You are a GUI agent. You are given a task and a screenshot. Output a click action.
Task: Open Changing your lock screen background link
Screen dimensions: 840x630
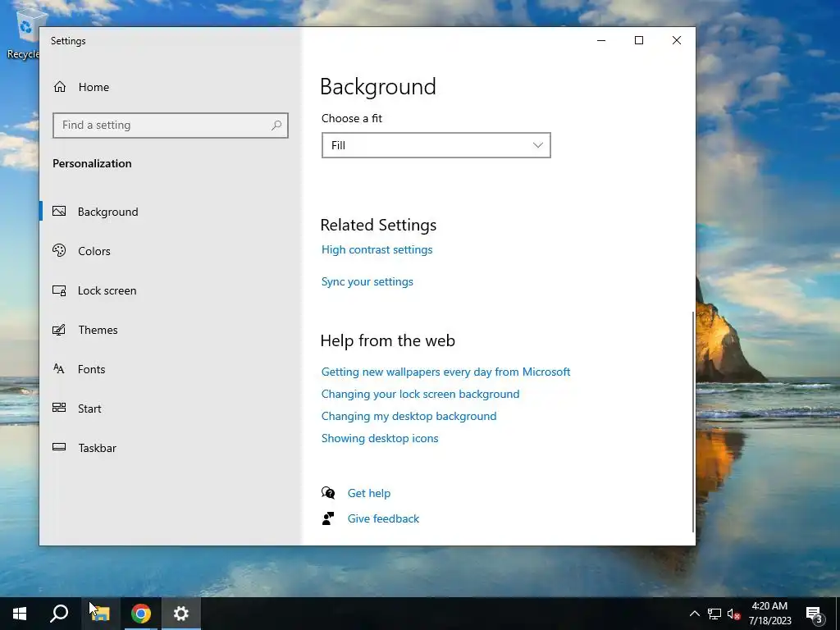point(420,394)
